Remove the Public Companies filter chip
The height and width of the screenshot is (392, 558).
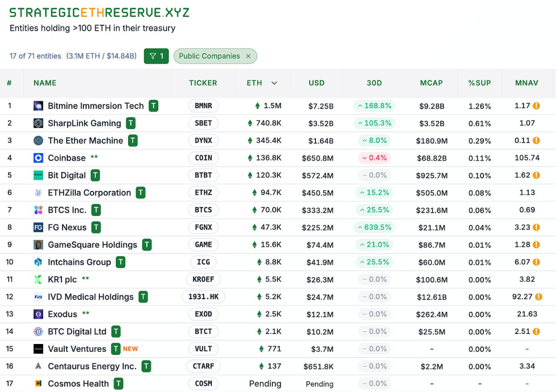(248, 56)
